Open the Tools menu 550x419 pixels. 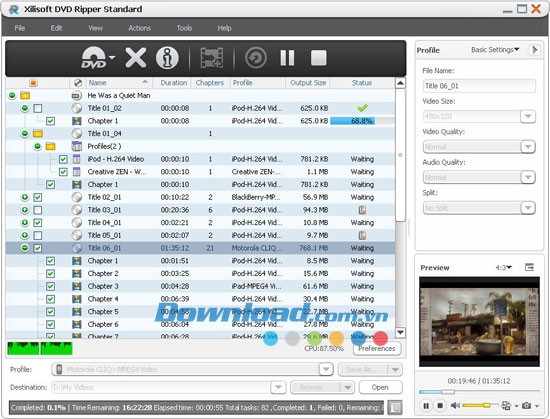click(x=184, y=28)
